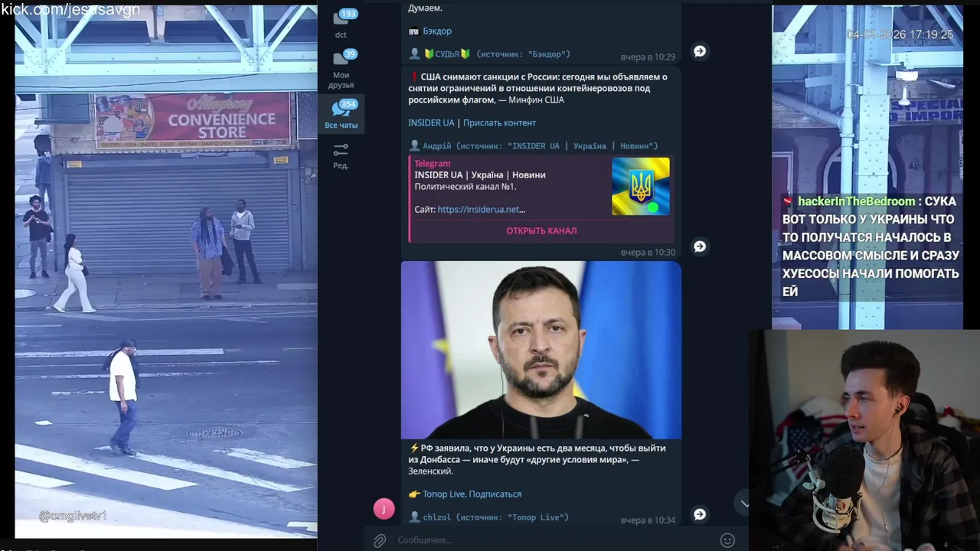Open the insiderua.net site link
The height and width of the screenshot is (551, 980).
click(x=481, y=210)
